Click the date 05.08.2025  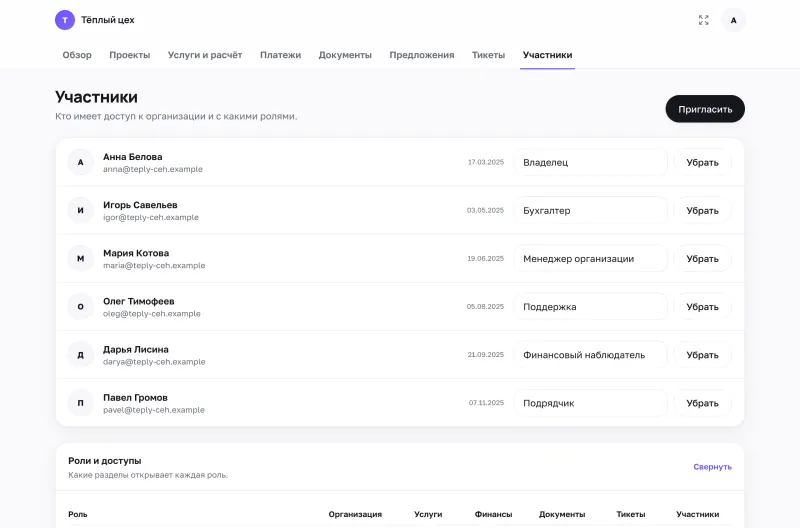click(485, 307)
